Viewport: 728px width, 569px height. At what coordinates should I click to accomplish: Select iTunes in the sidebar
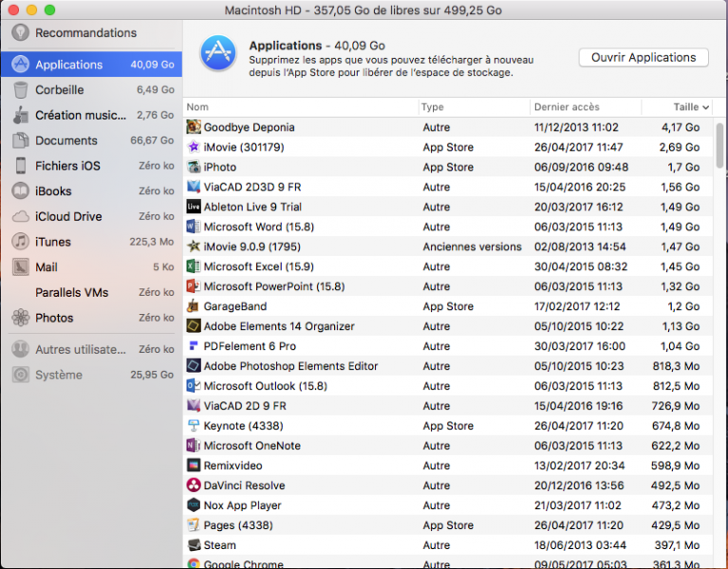(x=91, y=242)
